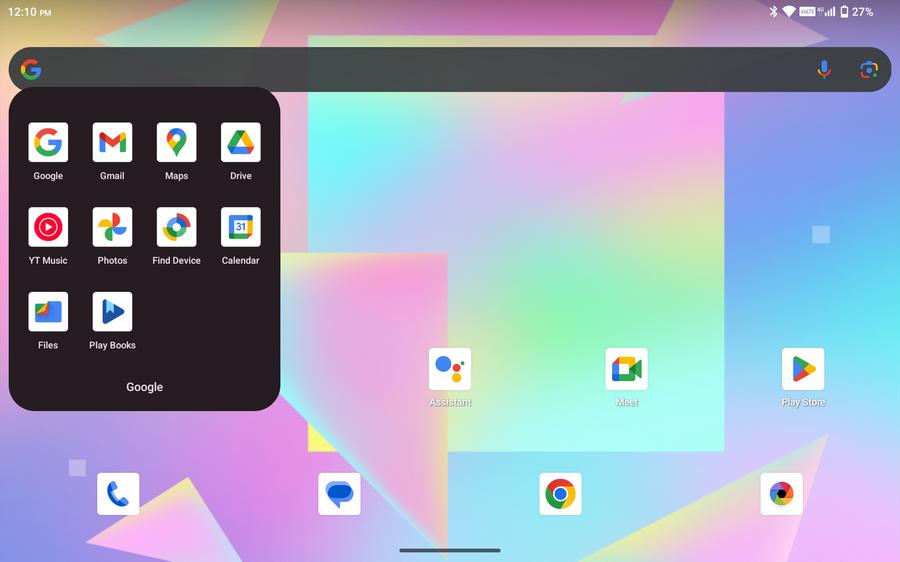The height and width of the screenshot is (562, 900).
Task: Open Camera app in dock
Action: (781, 494)
